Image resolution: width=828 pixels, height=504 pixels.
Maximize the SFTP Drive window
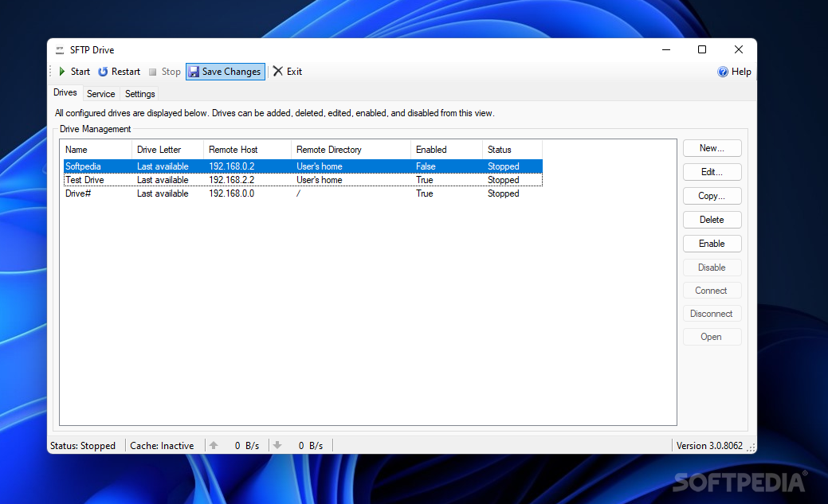click(x=702, y=49)
